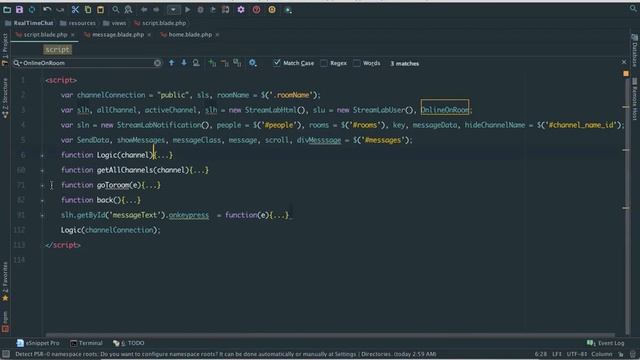Viewport: 640px width, 360px height.
Task: Run the project with the play icon
Action: pyautogui.click(x=187, y=9)
